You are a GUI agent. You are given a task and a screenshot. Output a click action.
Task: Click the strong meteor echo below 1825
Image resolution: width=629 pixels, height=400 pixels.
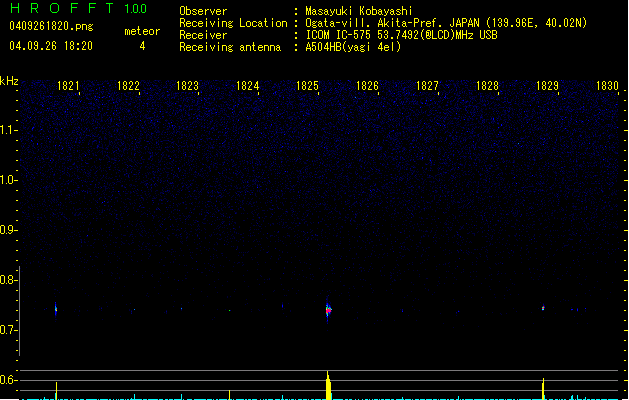[x=328, y=310]
